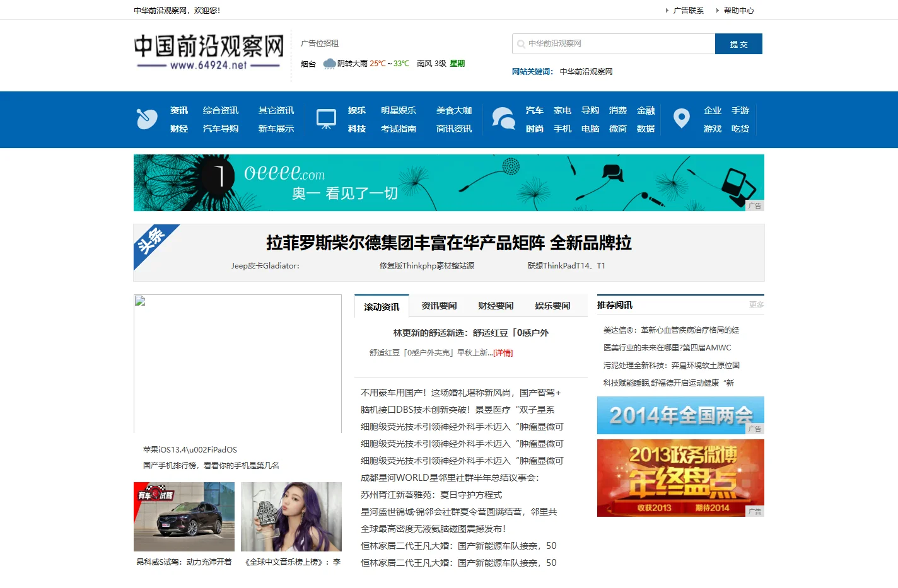Open 娱乐 in the navigation bar
The width and height of the screenshot is (898, 588).
(357, 110)
